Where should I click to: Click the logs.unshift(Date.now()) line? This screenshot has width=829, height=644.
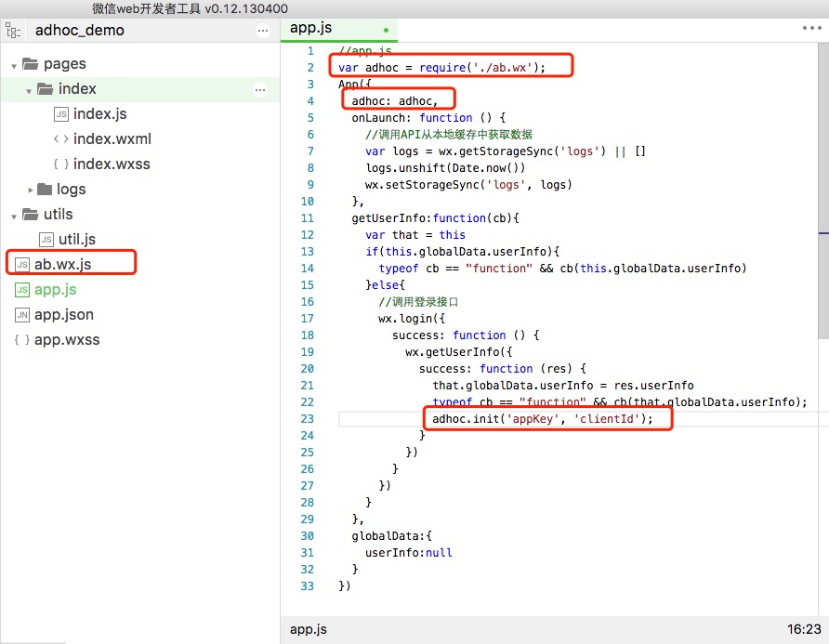tap(445, 168)
